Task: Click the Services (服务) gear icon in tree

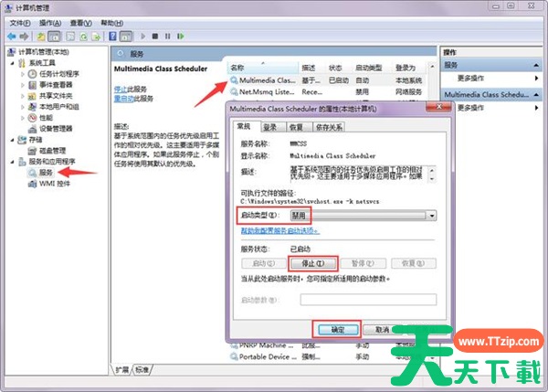Action: point(32,173)
